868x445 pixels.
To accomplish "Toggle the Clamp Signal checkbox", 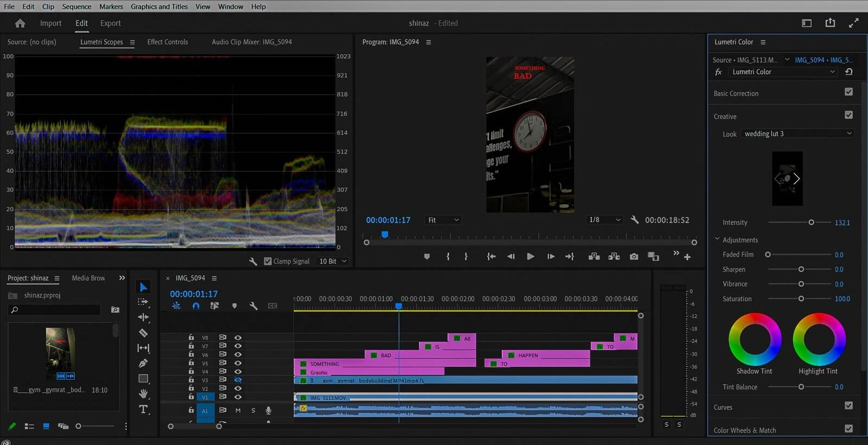I will [267, 261].
